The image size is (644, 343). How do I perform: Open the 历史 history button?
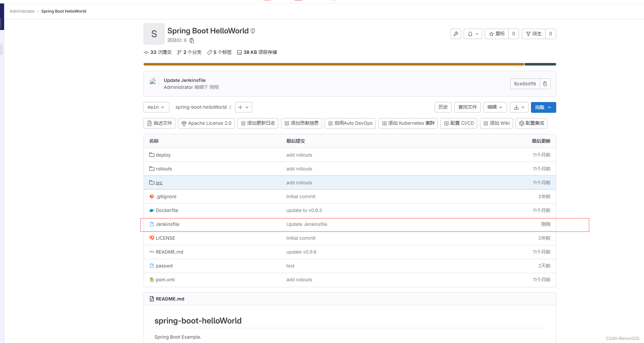click(443, 107)
